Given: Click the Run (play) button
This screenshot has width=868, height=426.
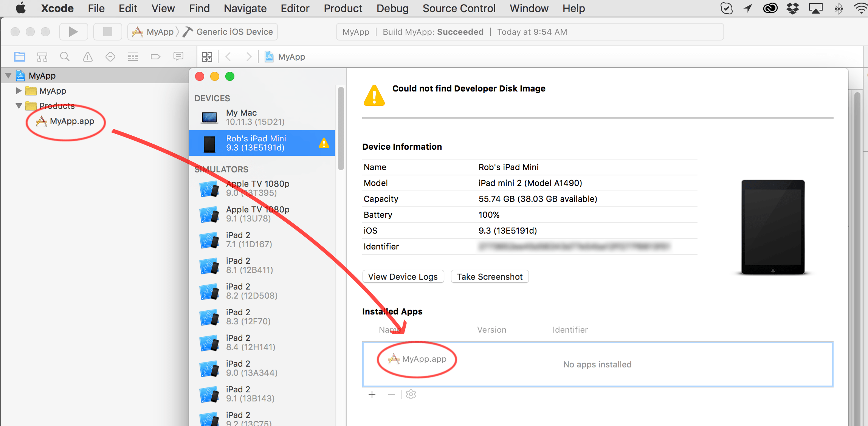Looking at the screenshot, I should click(73, 32).
